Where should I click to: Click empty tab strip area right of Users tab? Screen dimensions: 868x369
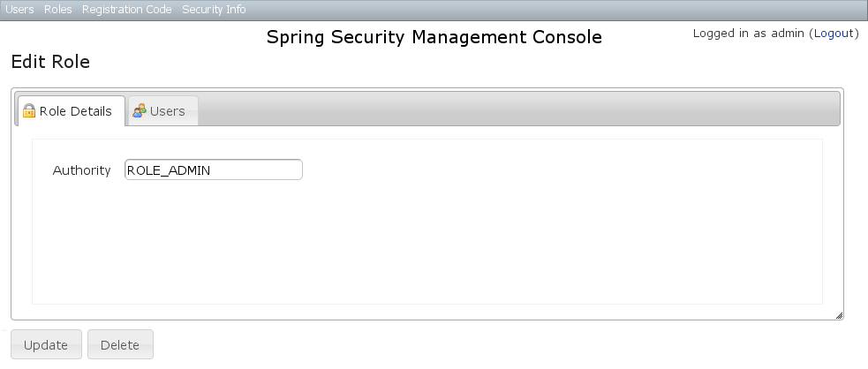click(x=512, y=109)
